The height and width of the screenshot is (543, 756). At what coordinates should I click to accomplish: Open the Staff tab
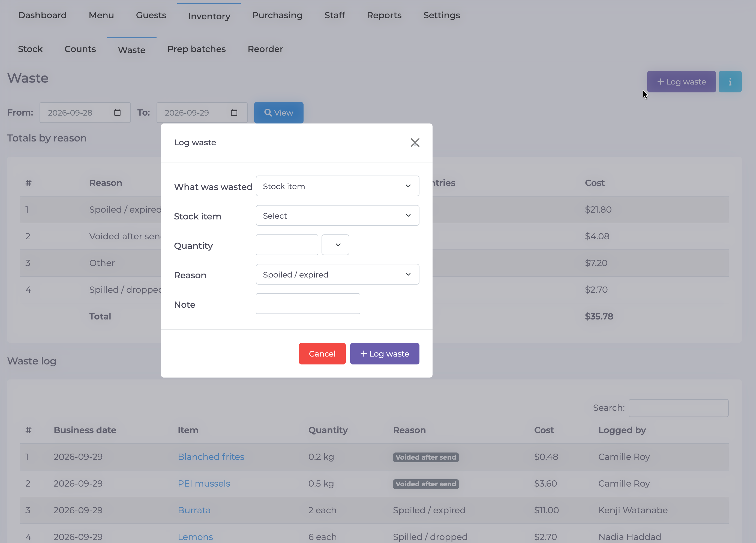pos(335,15)
